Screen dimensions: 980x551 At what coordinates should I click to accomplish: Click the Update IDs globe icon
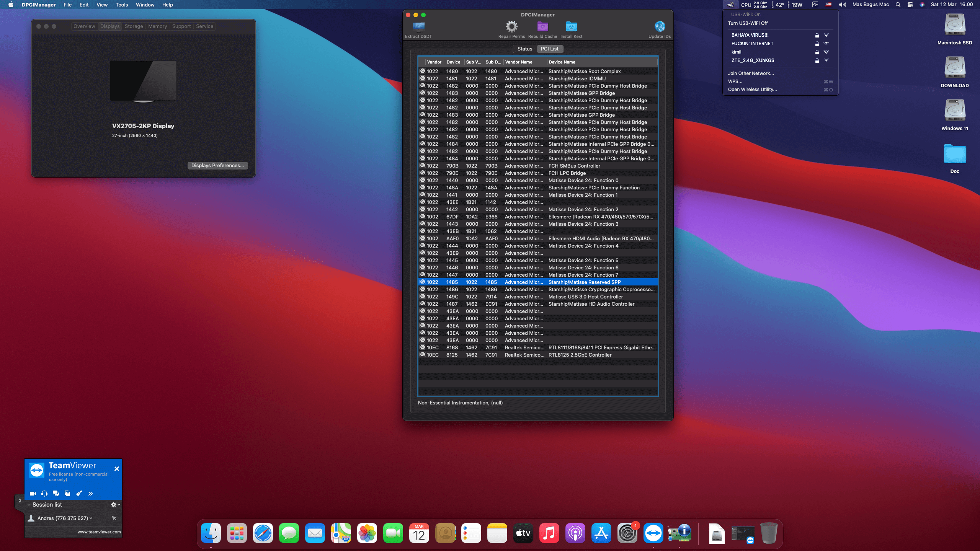click(660, 27)
